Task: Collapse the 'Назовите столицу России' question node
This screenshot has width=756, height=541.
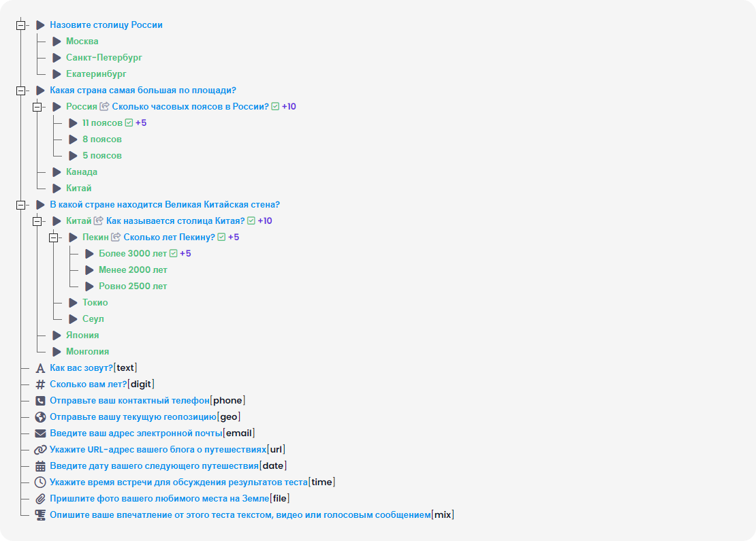Action: tap(20, 25)
